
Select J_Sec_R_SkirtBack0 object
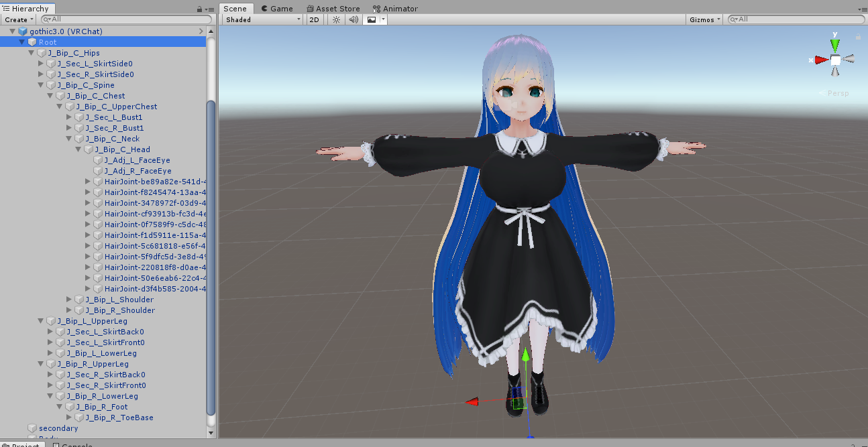coord(106,375)
